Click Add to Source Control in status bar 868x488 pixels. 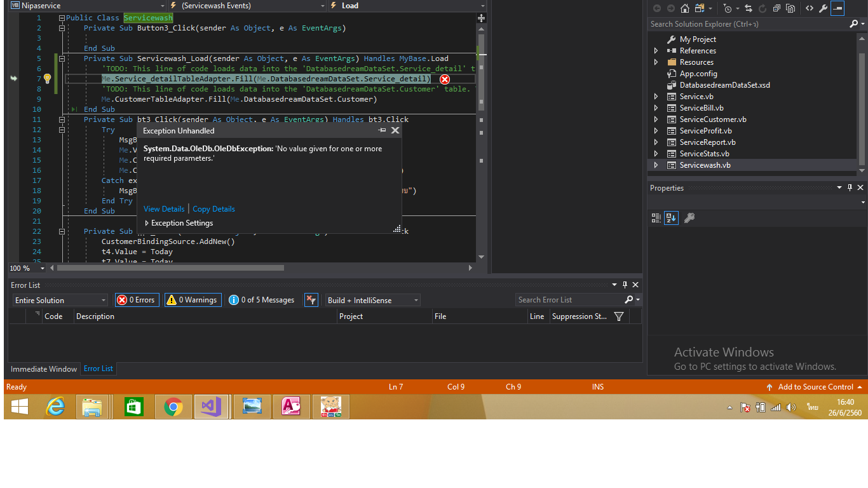pos(815,387)
